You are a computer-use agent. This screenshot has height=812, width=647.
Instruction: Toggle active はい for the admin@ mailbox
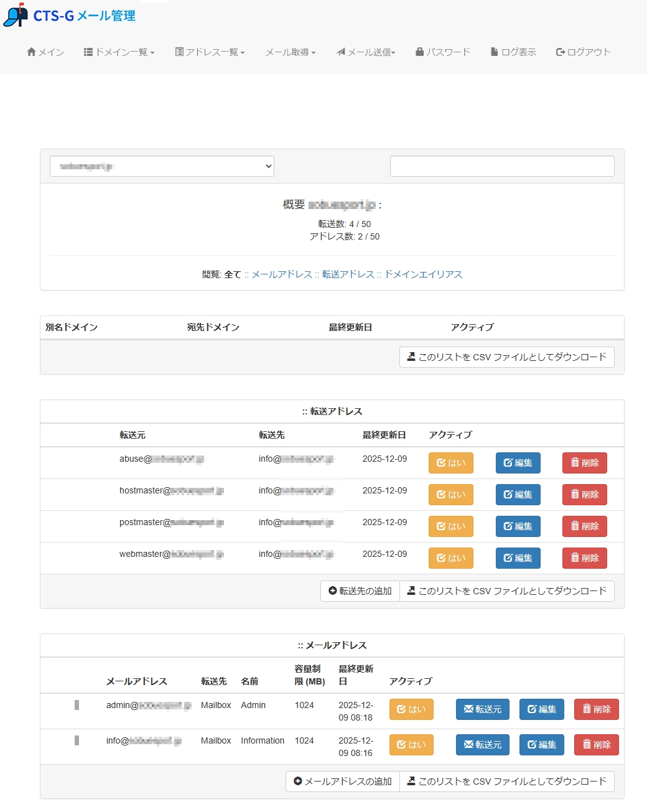411,709
